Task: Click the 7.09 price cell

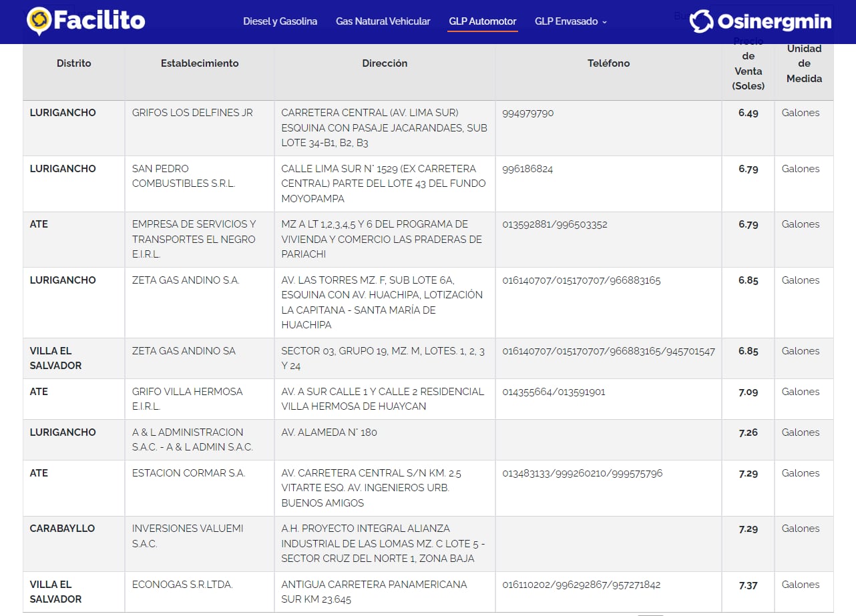Action: pyautogui.click(x=748, y=392)
